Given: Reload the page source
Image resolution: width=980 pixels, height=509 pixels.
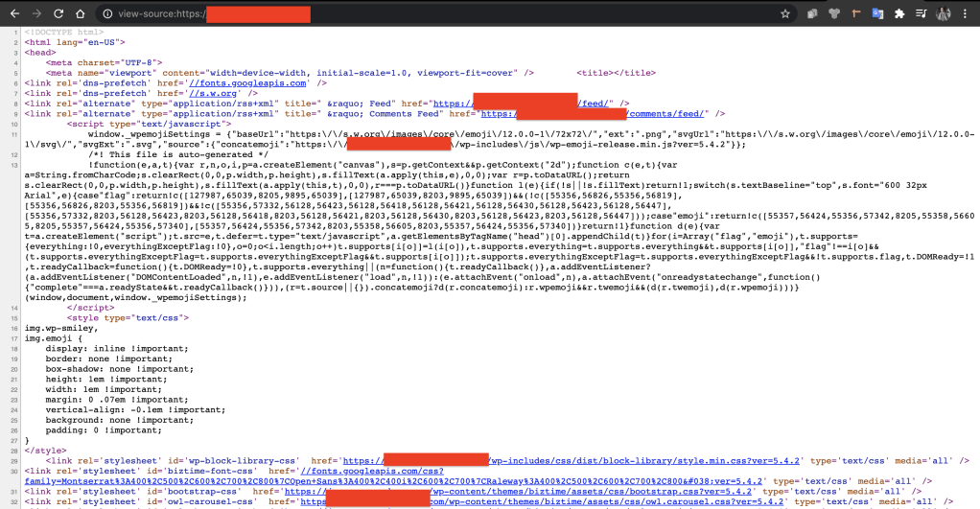Looking at the screenshot, I should click(59, 14).
